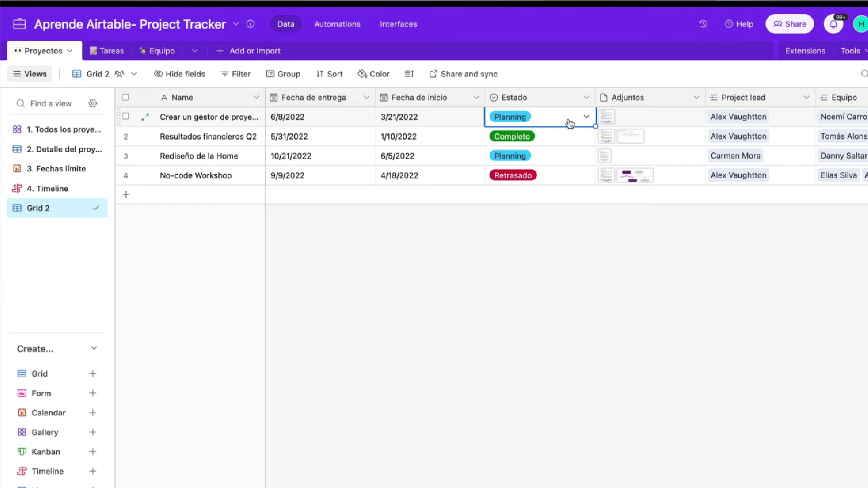Switch to the Tareas table tab

107,51
